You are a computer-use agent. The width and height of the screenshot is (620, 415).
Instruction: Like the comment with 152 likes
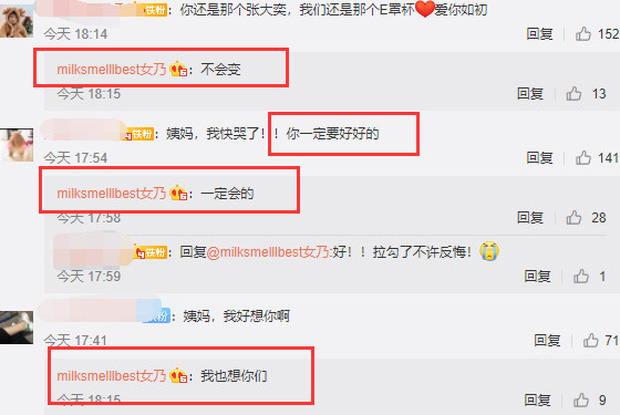coord(583,34)
